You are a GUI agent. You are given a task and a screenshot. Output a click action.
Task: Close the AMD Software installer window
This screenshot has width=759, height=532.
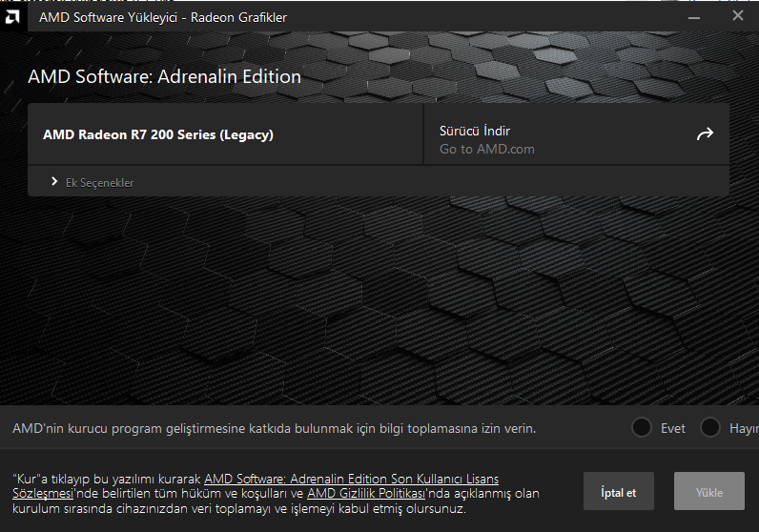[738, 16]
